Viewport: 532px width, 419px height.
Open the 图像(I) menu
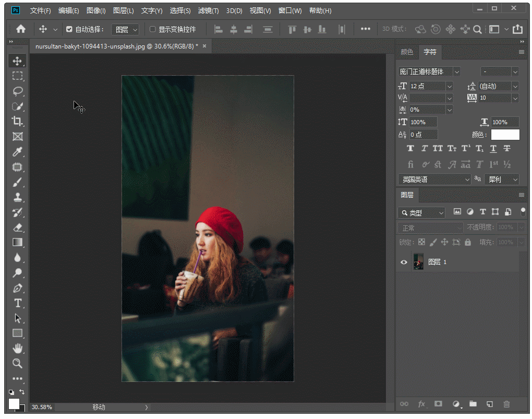click(96, 11)
